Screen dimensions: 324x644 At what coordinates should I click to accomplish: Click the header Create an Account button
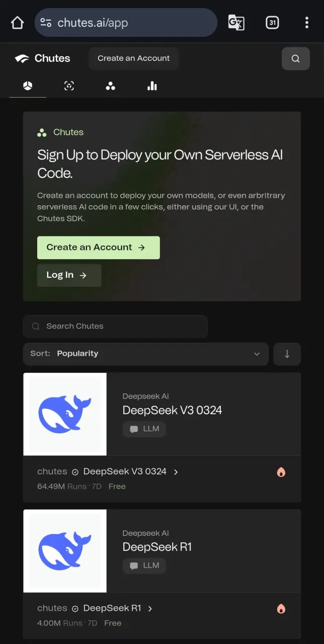click(134, 58)
